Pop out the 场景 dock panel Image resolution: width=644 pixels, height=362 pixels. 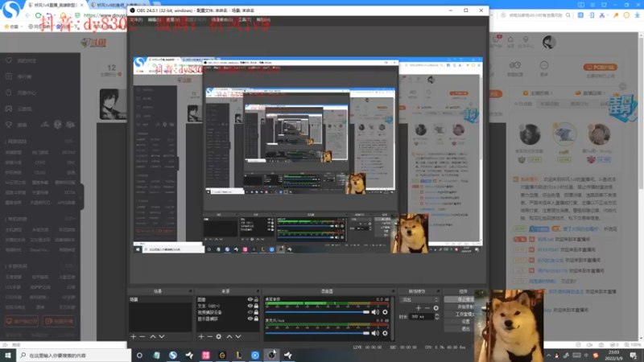coord(190,291)
